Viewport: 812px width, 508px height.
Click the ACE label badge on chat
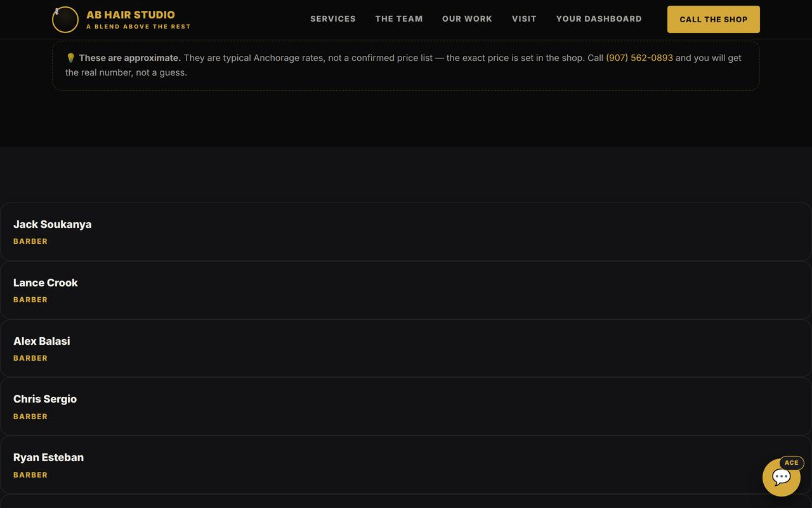click(791, 463)
